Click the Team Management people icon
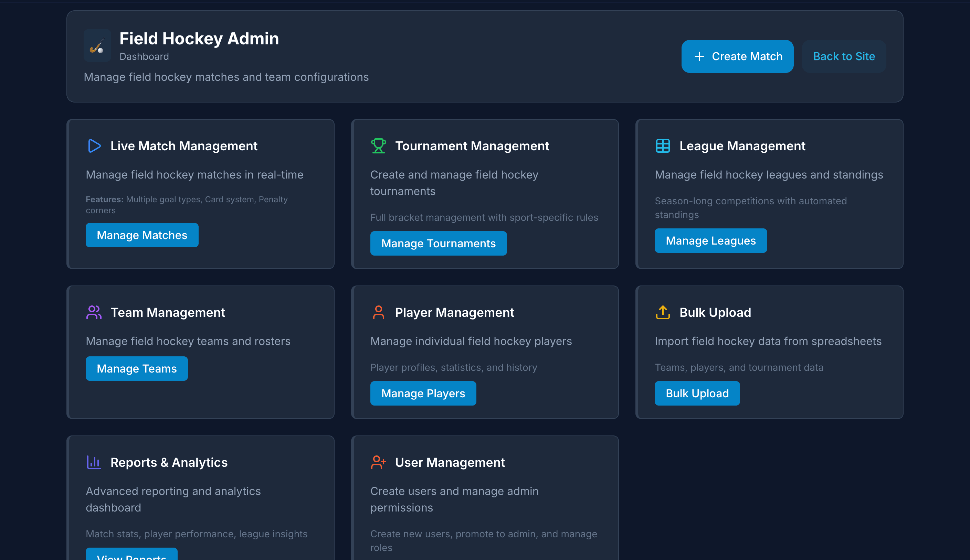The width and height of the screenshot is (970, 560). point(94,312)
